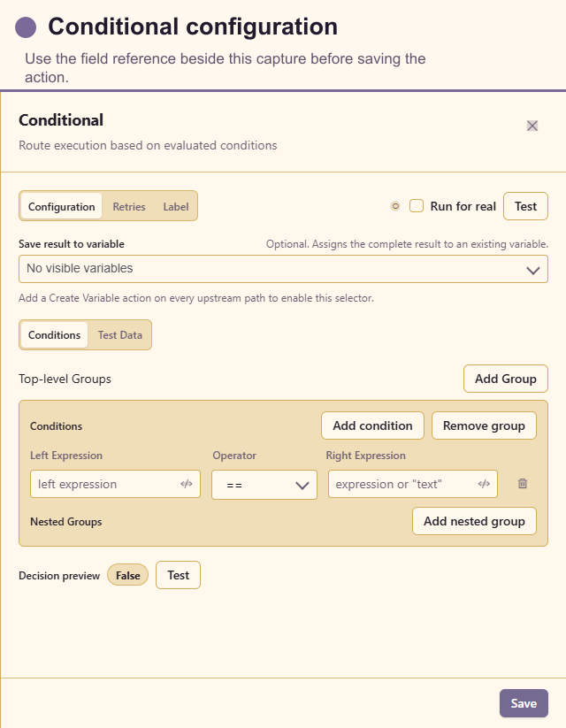Click the Test button beside Decision preview
The height and width of the screenshot is (728, 566).
pyautogui.click(x=179, y=575)
